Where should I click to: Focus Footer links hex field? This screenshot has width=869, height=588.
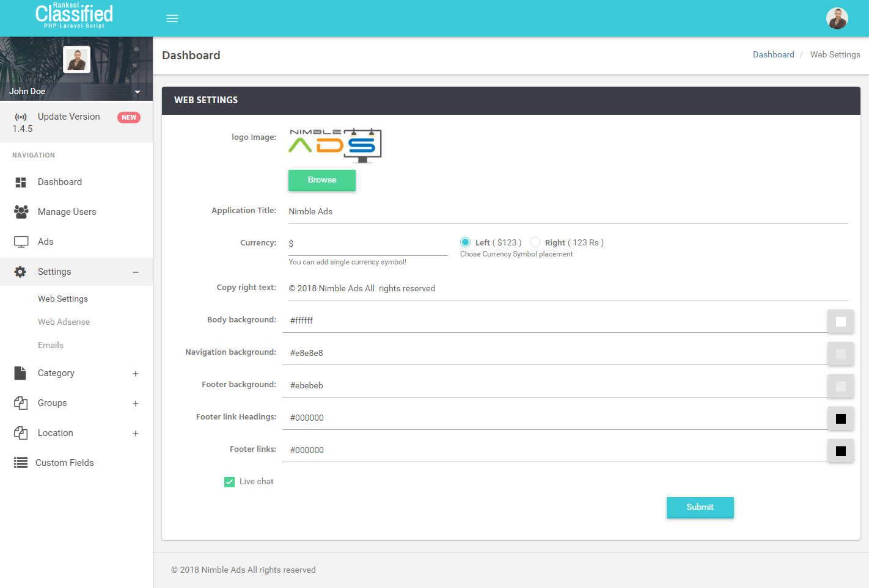554,450
